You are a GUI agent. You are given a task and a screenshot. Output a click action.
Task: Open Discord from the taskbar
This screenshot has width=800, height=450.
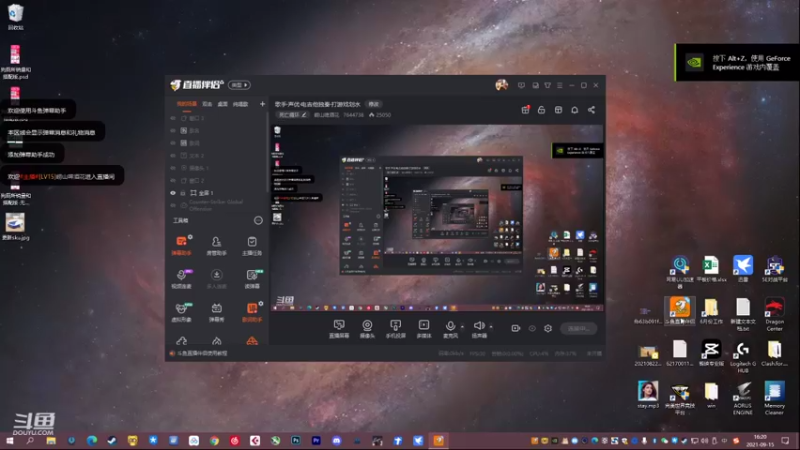336,440
